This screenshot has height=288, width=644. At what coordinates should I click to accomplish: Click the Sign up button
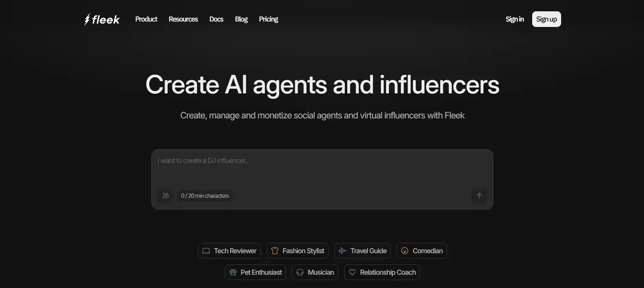pyautogui.click(x=546, y=19)
